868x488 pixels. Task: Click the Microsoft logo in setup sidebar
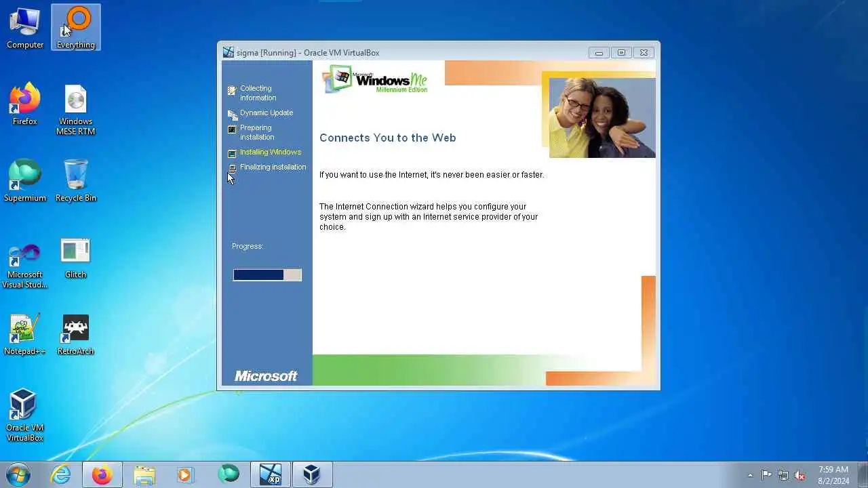click(266, 376)
